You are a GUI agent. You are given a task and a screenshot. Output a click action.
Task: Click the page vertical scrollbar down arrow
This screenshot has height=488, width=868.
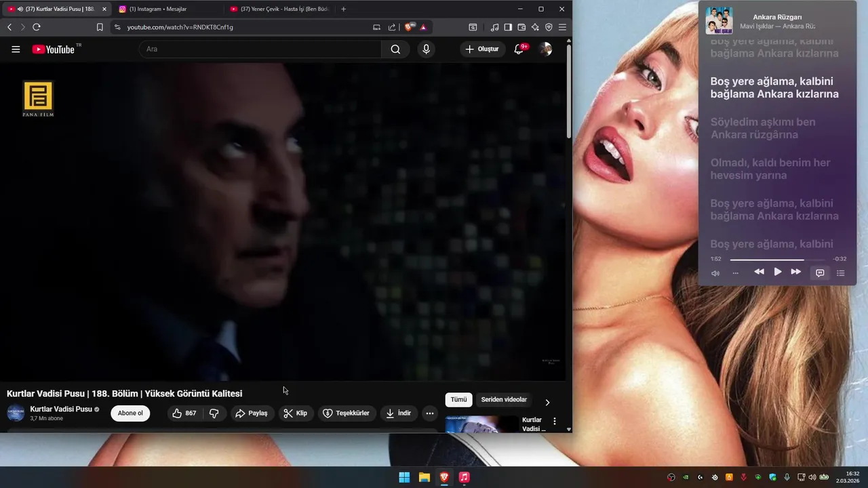(x=568, y=428)
